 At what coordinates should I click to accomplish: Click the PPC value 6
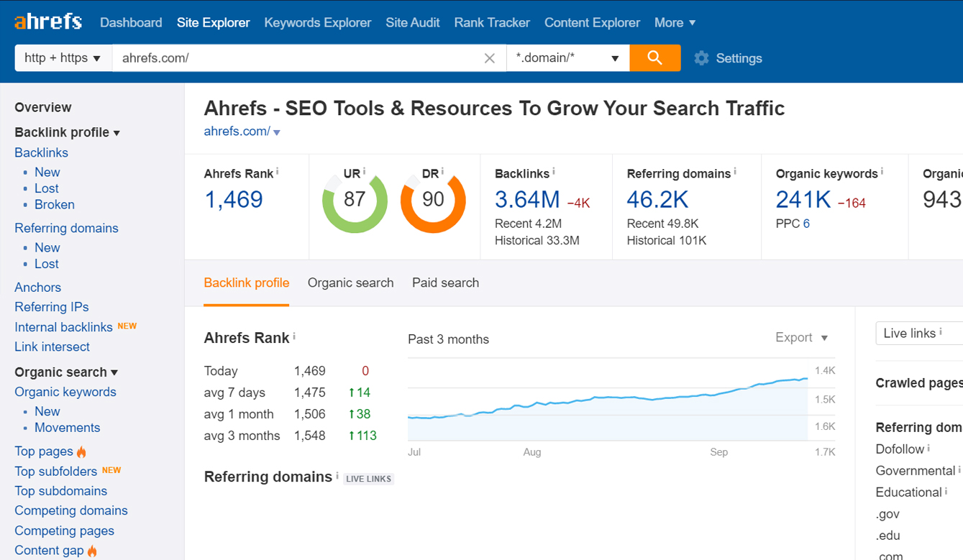pyautogui.click(x=806, y=224)
